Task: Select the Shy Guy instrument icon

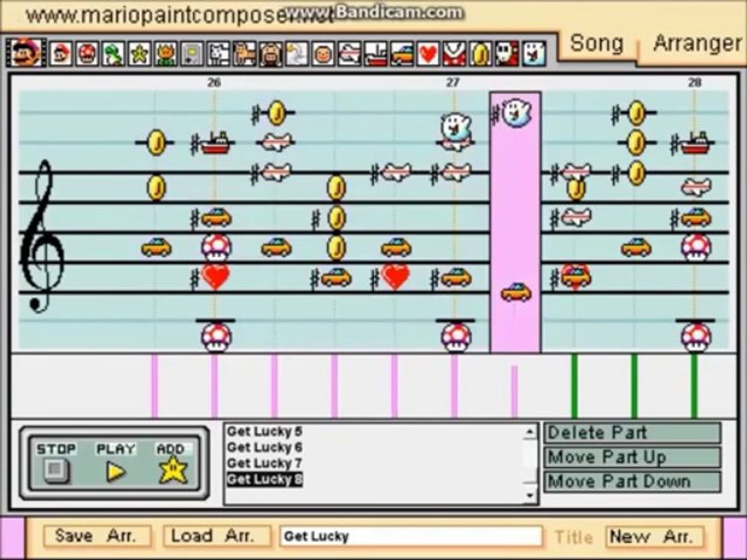Action: pos(507,54)
